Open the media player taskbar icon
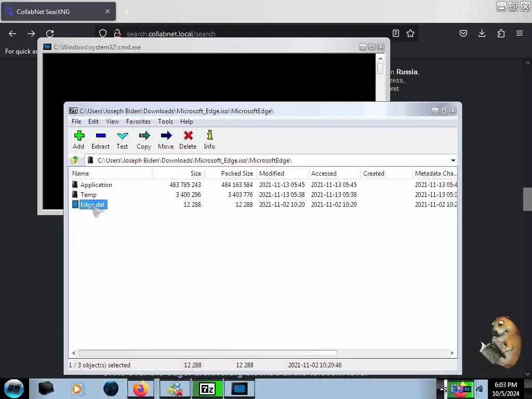 tap(77, 389)
